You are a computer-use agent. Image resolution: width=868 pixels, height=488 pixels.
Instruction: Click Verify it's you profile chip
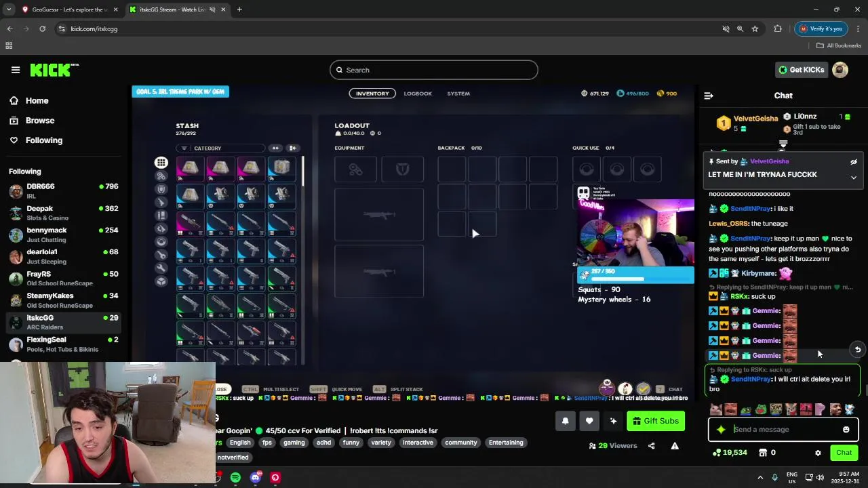click(x=821, y=28)
